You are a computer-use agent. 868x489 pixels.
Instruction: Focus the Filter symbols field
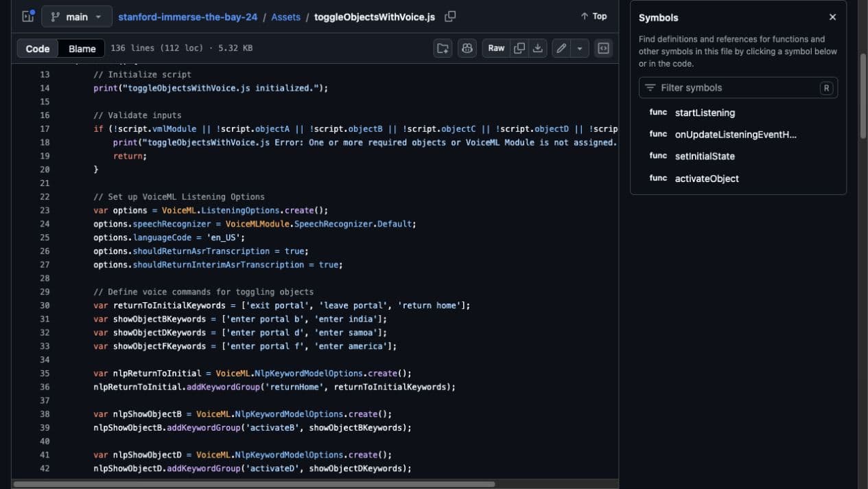click(x=738, y=88)
